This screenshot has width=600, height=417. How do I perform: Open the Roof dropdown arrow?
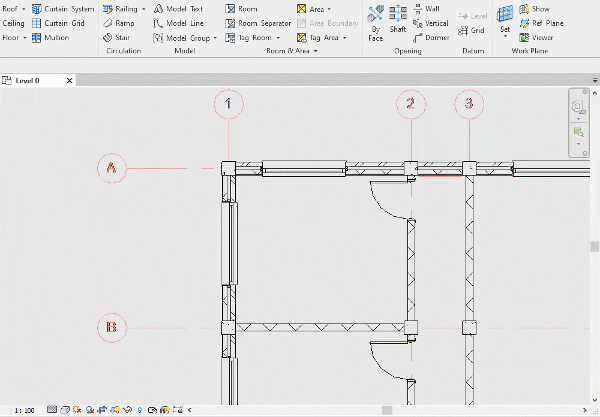point(24,9)
